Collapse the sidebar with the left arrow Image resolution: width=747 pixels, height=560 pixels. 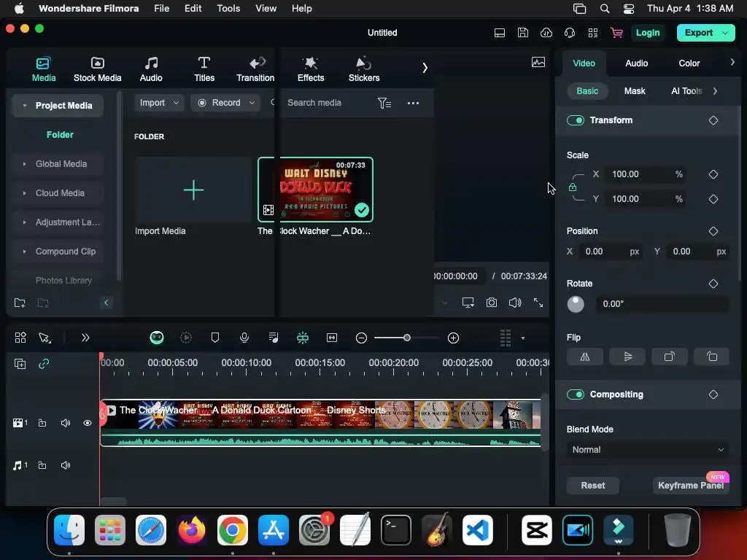107,303
